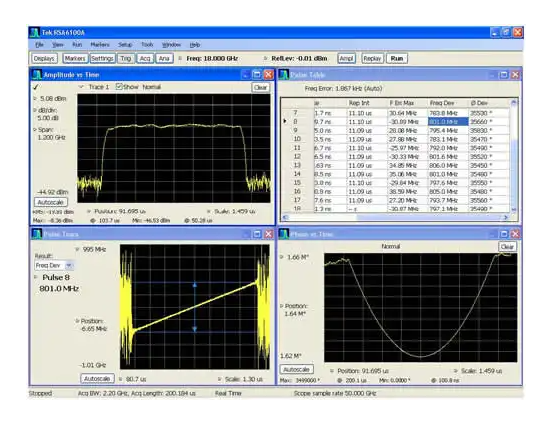Image resolution: width=553 pixels, height=425 pixels.
Task: Open the Setup menu
Action: click(x=125, y=45)
